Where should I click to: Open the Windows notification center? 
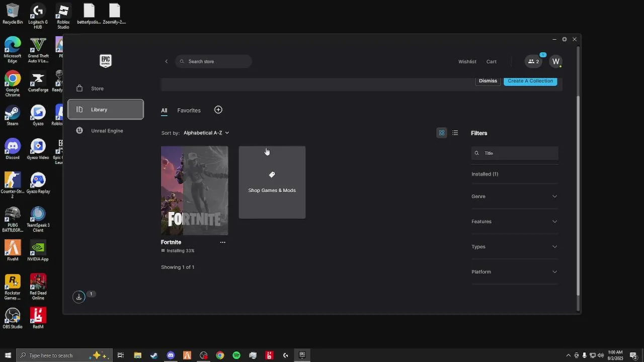pos(633,355)
